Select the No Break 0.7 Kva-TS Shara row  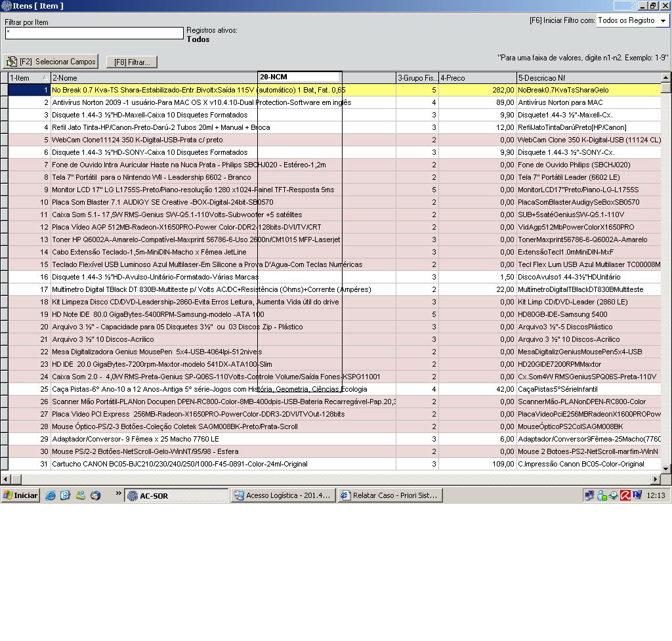pos(334,90)
